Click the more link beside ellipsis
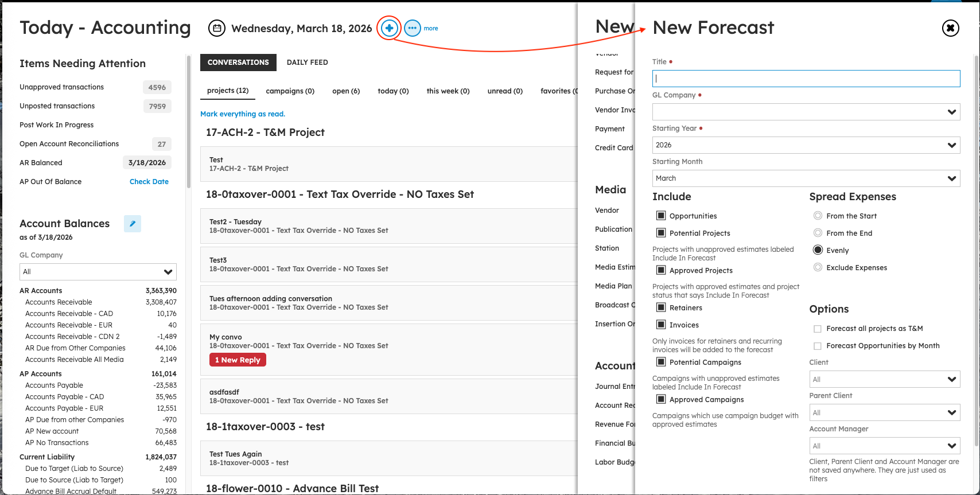 pyautogui.click(x=431, y=28)
